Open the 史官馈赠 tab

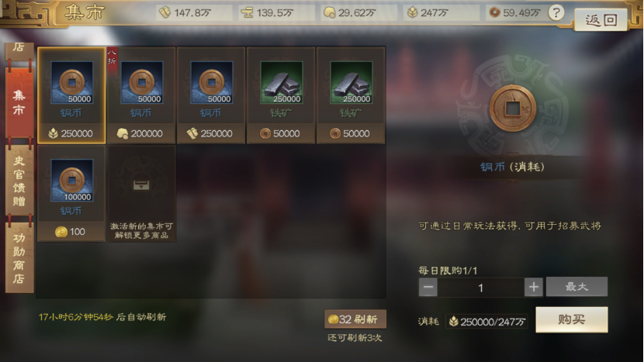[x=19, y=181]
